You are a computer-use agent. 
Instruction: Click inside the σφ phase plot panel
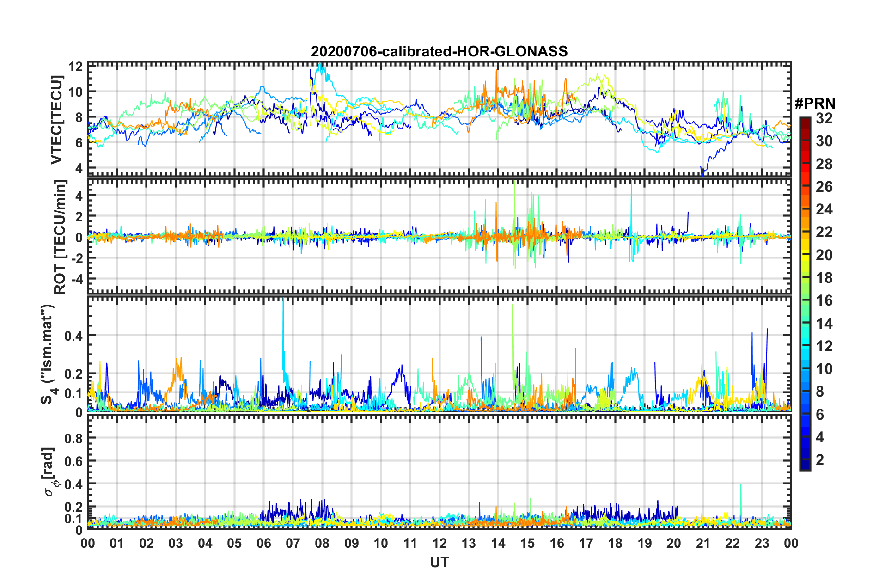(439, 472)
